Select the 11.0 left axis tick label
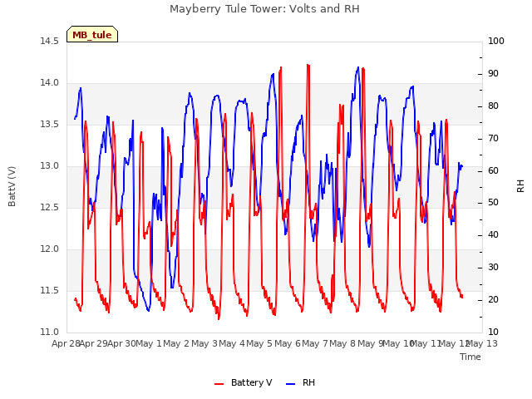Image resolution: width=532 pixels, height=399 pixels. click(x=49, y=332)
